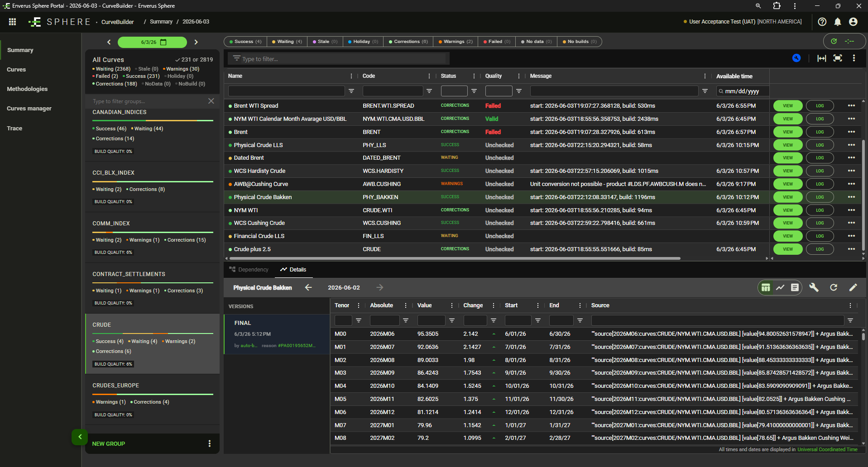Open Methodologies in the left sidebar
This screenshot has width=868, height=467.
[x=27, y=89]
